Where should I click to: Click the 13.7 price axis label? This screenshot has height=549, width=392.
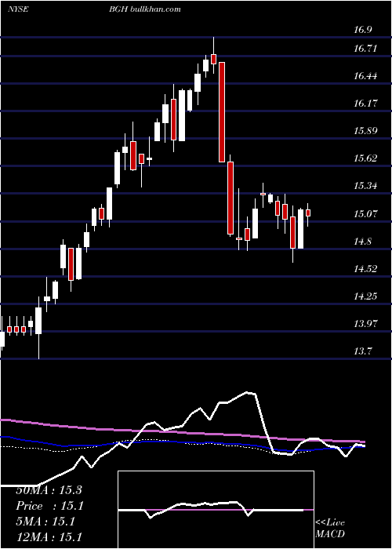(362, 351)
